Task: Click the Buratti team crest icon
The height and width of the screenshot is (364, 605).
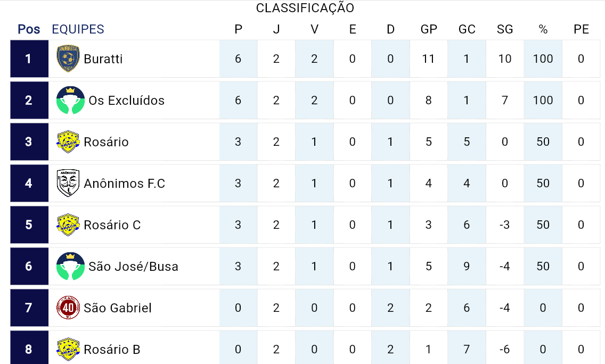Action: 68,59
